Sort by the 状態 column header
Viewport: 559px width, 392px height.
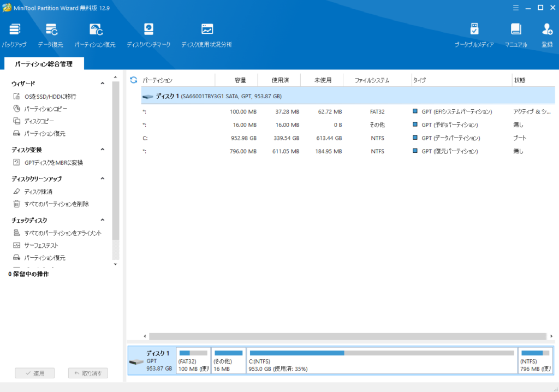coord(534,80)
